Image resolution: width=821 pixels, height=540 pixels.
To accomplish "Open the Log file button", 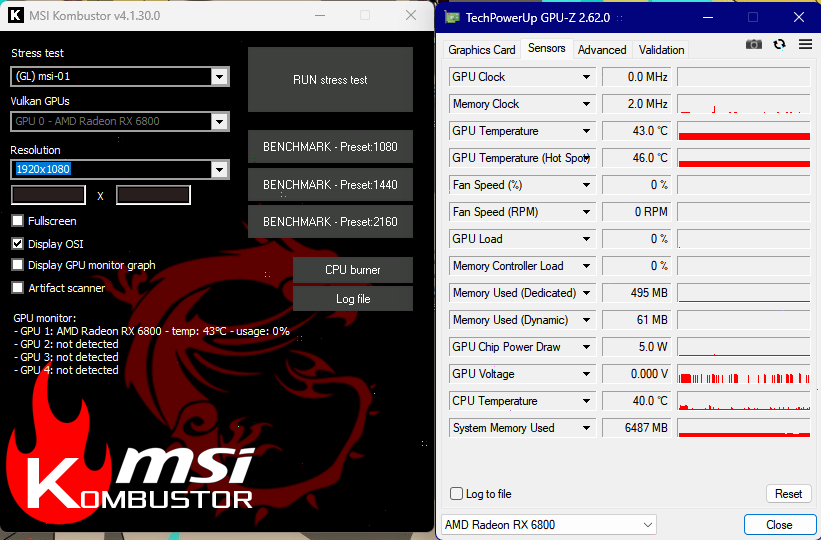I will coord(353,299).
